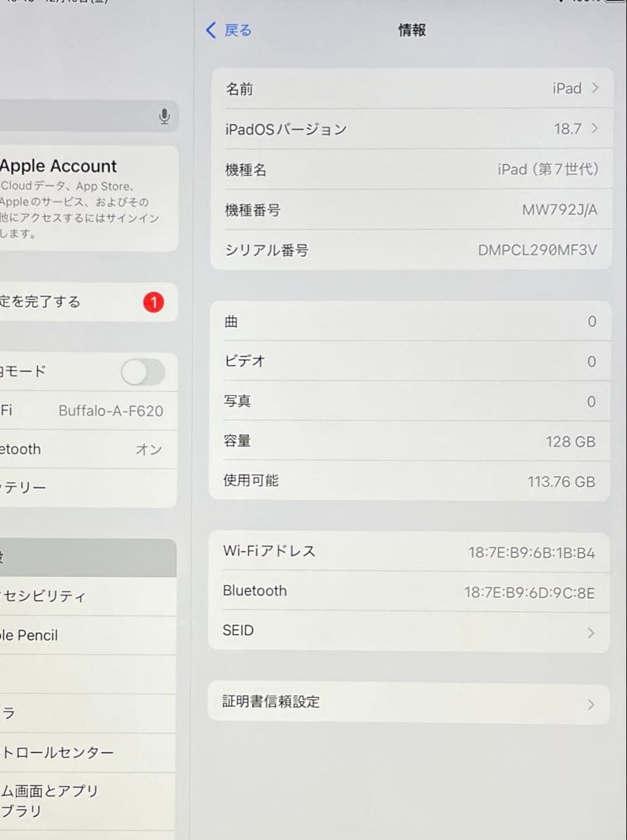Tap the Wi-Fi row showing Buffalo-A-F620
This screenshot has height=840, width=627.
point(86,411)
